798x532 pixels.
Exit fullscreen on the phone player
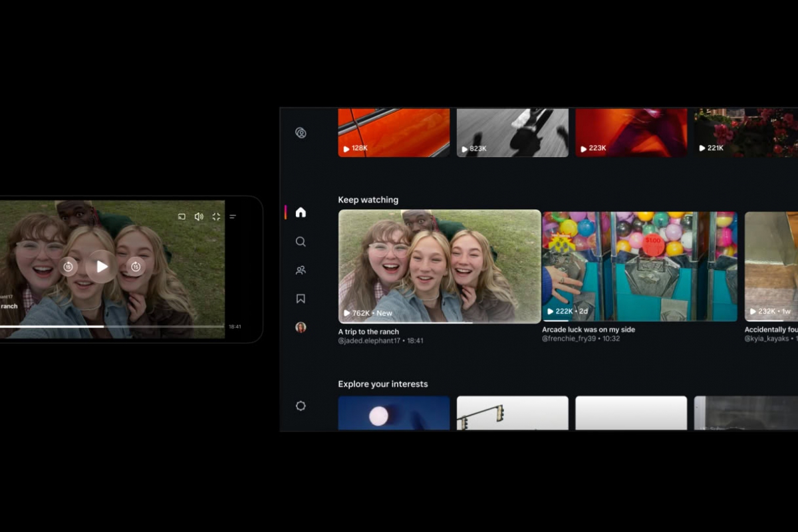point(216,217)
